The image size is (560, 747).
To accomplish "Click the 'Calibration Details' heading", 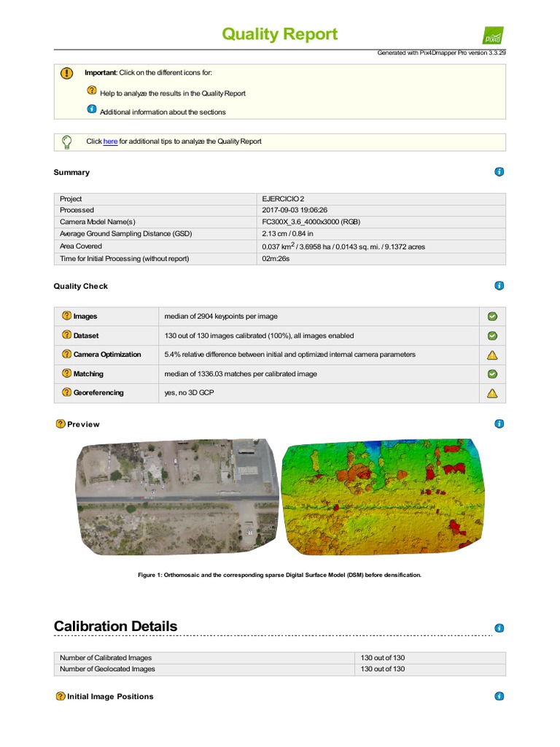I will click(x=115, y=626).
